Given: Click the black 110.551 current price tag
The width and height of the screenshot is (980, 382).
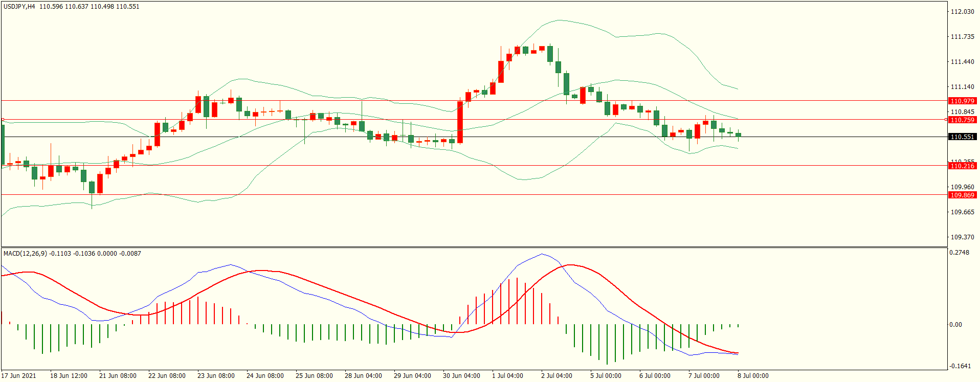Looking at the screenshot, I should pos(962,137).
